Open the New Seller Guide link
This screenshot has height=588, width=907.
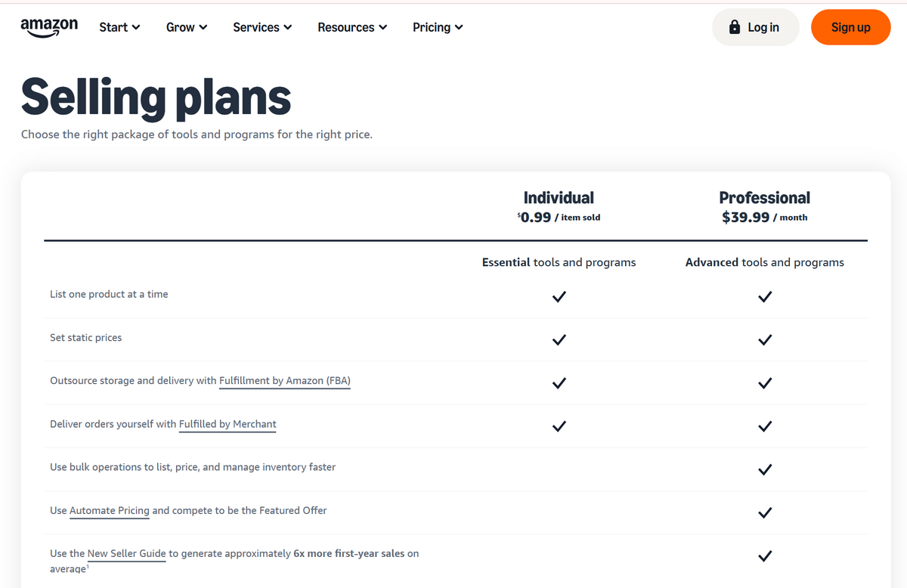point(126,553)
